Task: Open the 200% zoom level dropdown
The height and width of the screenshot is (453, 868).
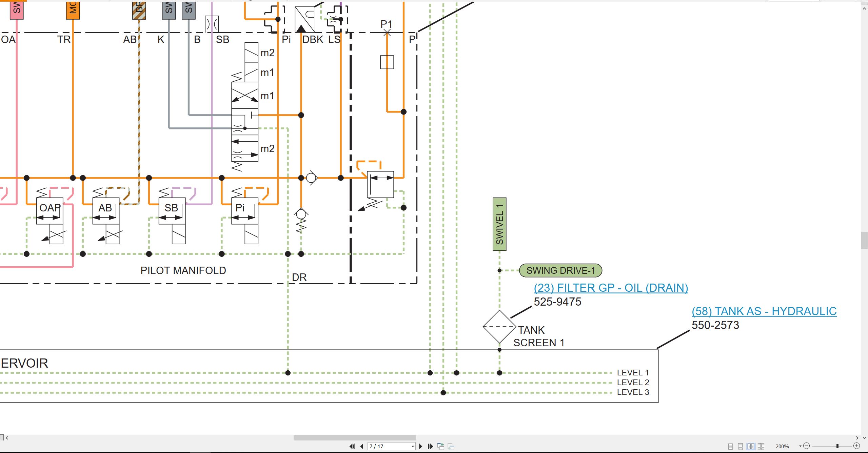Action: pyautogui.click(x=800, y=446)
